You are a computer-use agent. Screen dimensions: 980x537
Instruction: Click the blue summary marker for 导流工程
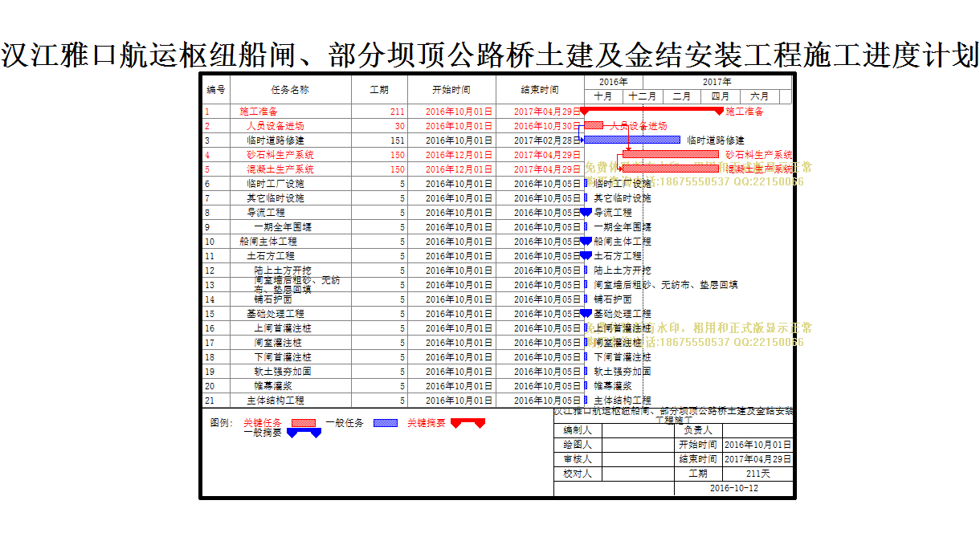click(586, 212)
